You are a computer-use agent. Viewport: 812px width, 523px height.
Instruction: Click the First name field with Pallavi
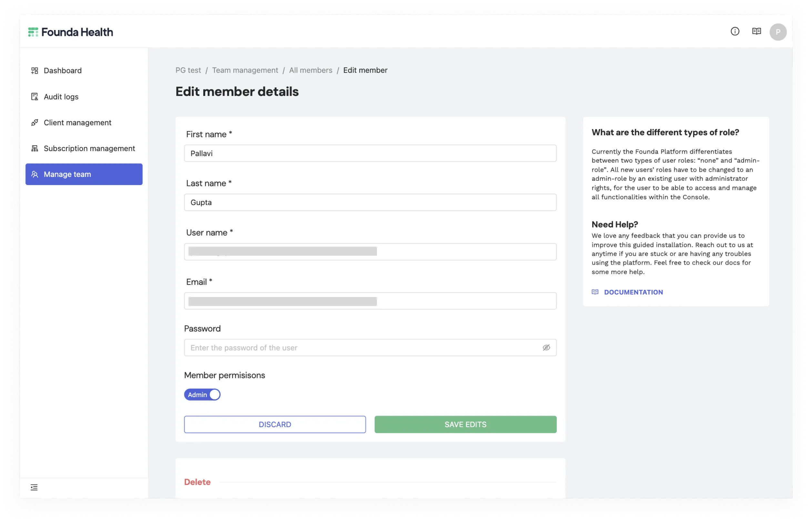point(370,153)
